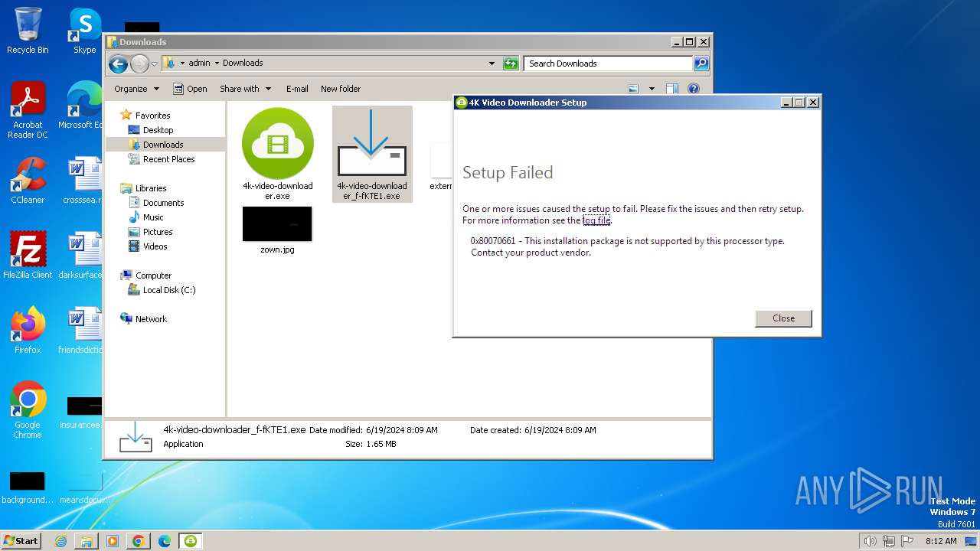
Task: Create a New folder
Action: tap(341, 89)
